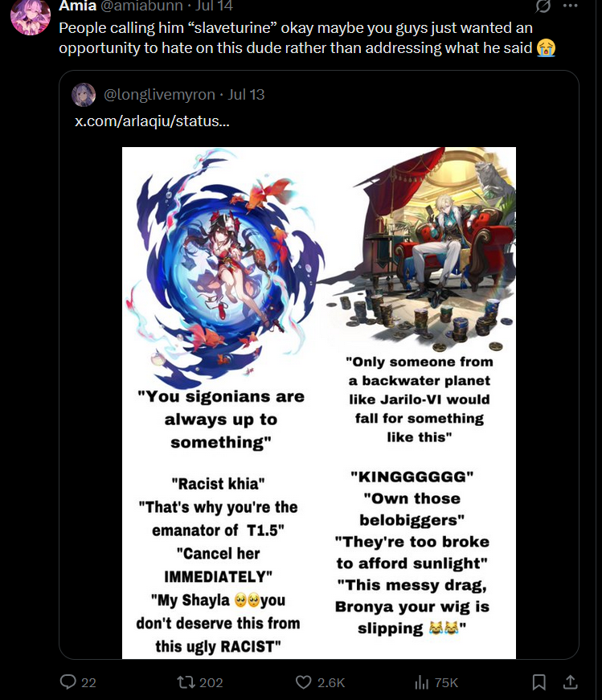Click the 202 reposts count
The width and height of the screenshot is (602, 700).
tap(211, 682)
